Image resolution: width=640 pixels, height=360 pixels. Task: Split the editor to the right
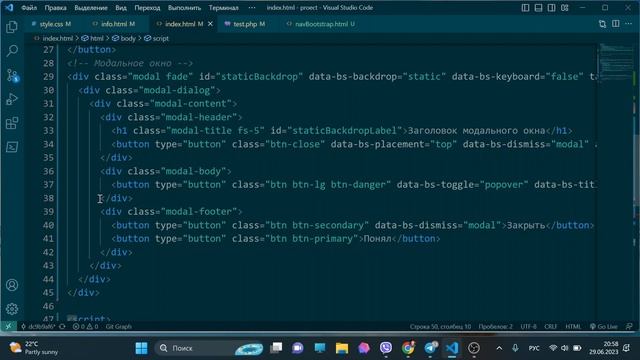pyautogui.click(x=616, y=24)
